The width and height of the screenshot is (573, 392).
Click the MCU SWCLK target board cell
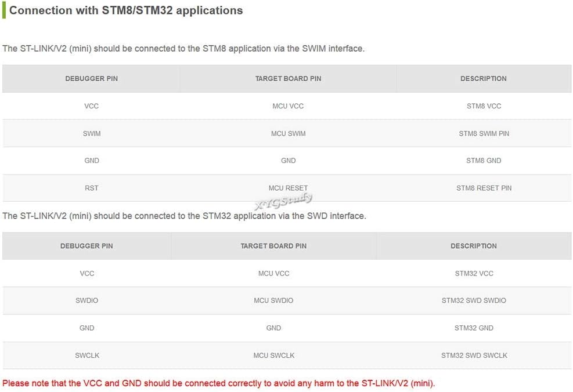click(273, 355)
